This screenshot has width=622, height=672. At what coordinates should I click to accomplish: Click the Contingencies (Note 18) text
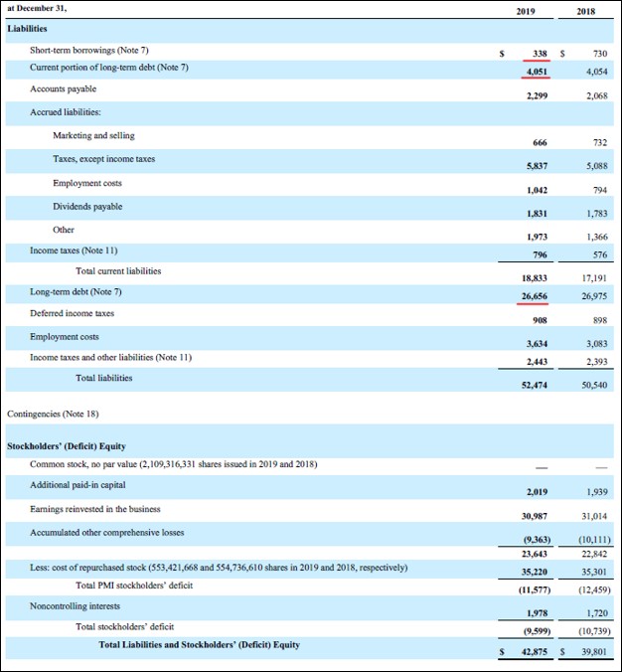[x=53, y=413]
